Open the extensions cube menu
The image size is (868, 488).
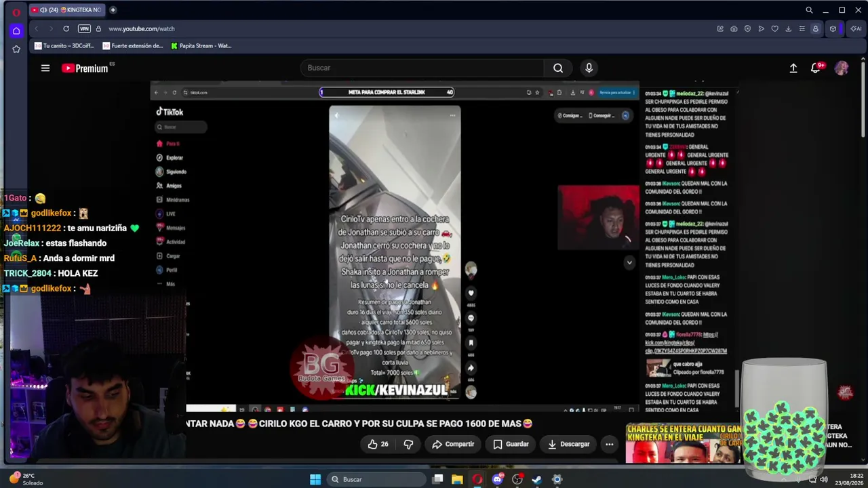coord(833,28)
